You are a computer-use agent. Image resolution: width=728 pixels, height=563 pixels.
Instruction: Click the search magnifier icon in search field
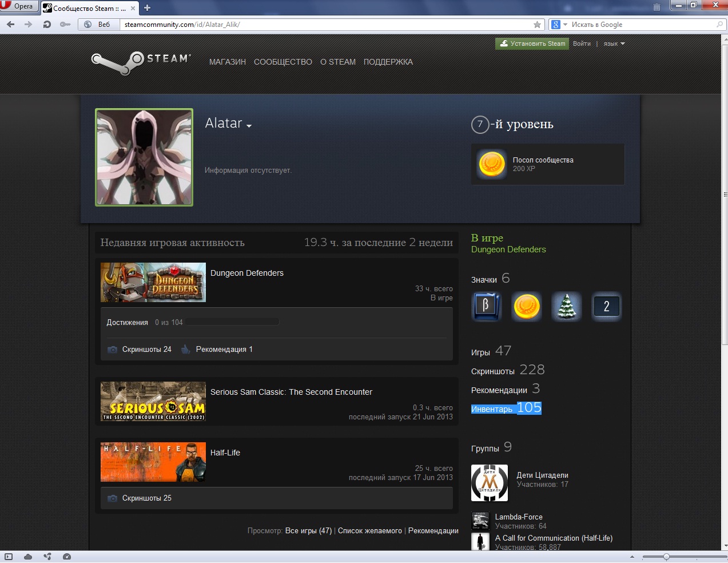tap(720, 25)
